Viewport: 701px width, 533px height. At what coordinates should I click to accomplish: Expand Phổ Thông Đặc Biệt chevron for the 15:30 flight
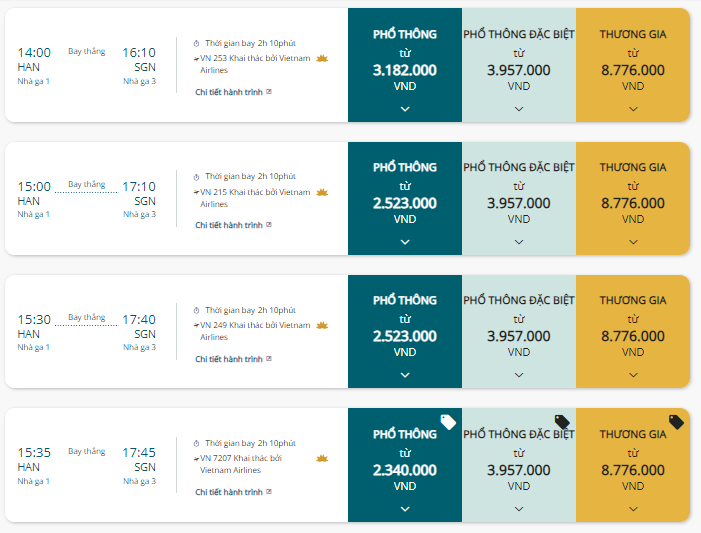[x=519, y=375]
